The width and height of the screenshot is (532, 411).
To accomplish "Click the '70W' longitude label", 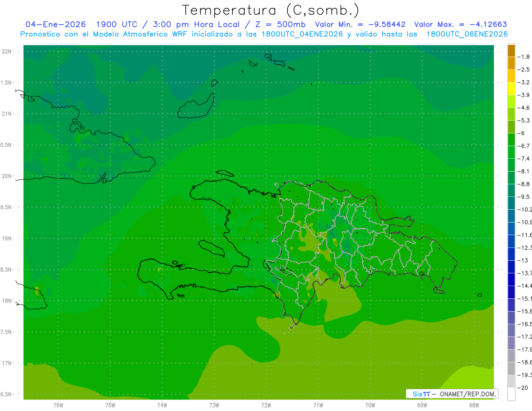I will coord(370,405).
